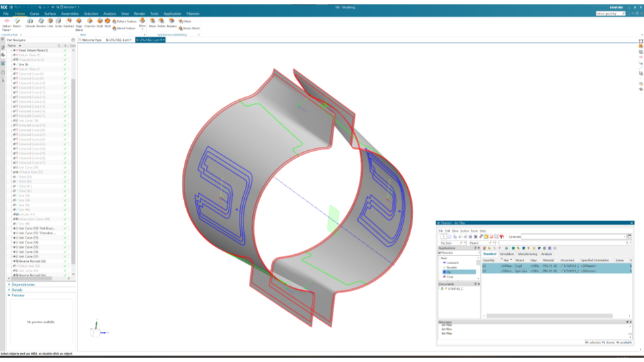The image size is (644, 362).
Task: Expand the Details section in Part Navigator
Action: click(x=17, y=290)
